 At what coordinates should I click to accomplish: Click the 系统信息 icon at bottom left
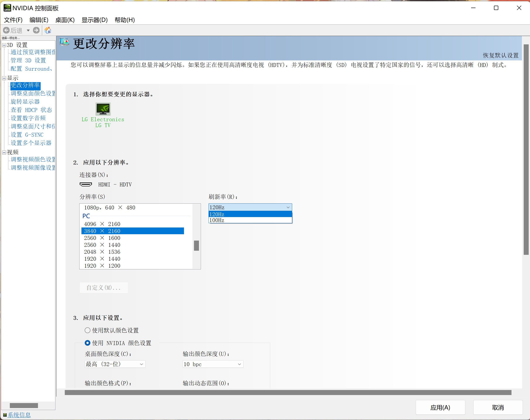pyautogui.click(x=5, y=415)
